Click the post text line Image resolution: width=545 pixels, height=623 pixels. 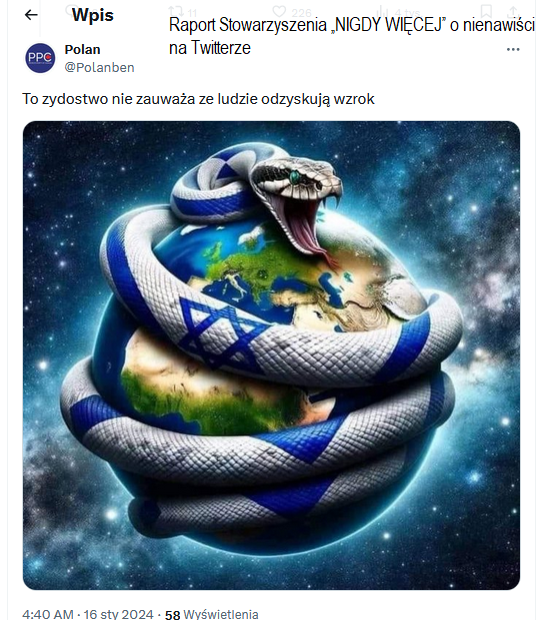click(x=199, y=99)
